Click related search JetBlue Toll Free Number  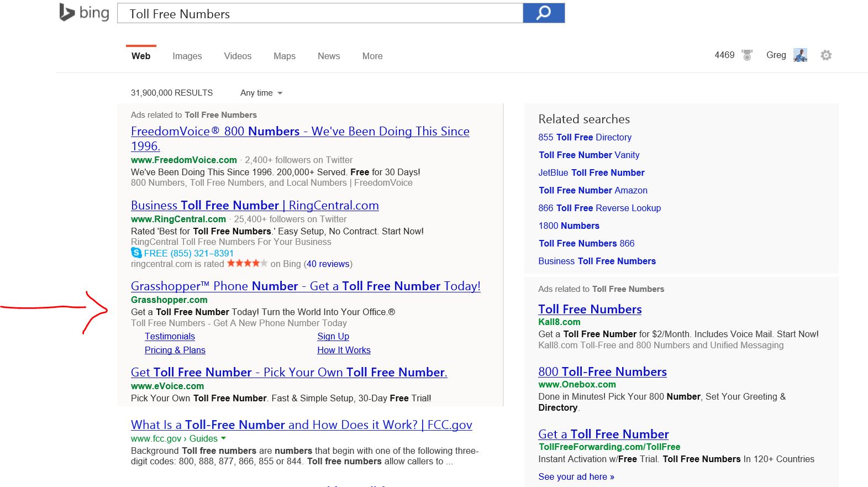pos(591,172)
